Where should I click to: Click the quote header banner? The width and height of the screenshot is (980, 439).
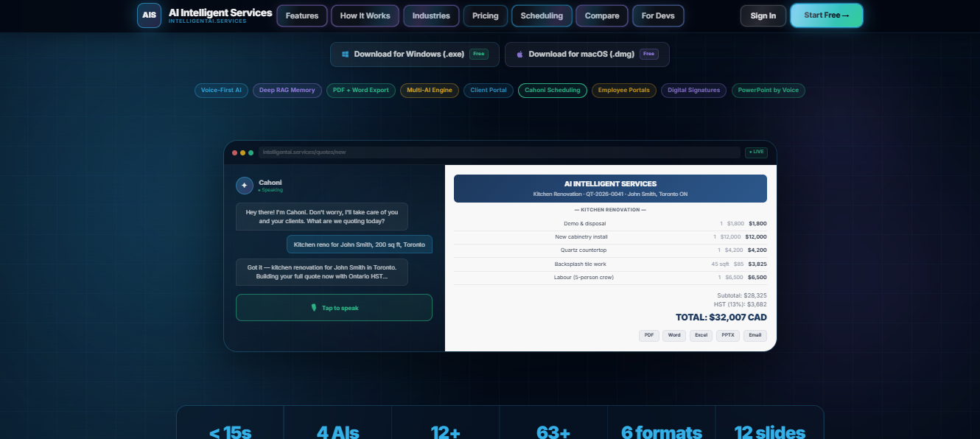[x=610, y=189]
